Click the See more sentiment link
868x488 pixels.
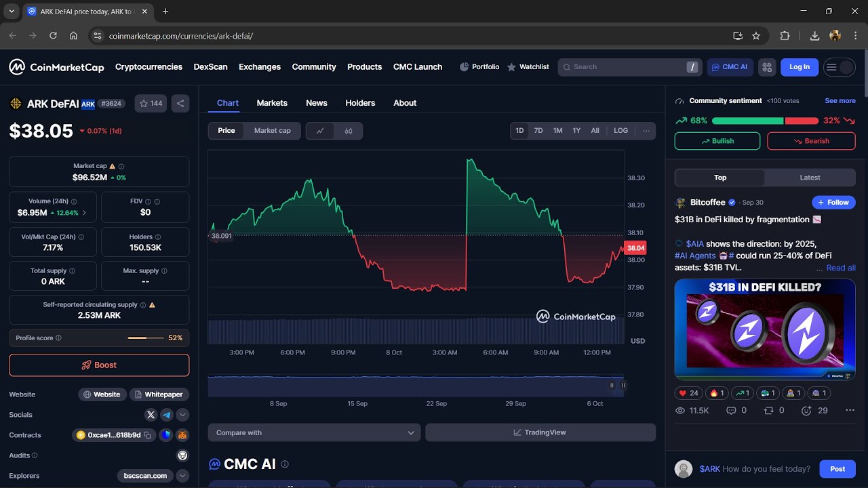[x=840, y=101]
